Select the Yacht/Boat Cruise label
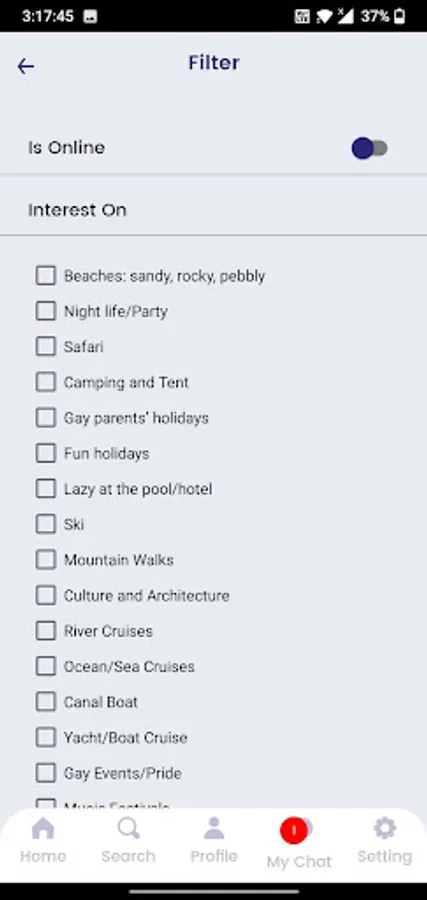 [x=126, y=738]
